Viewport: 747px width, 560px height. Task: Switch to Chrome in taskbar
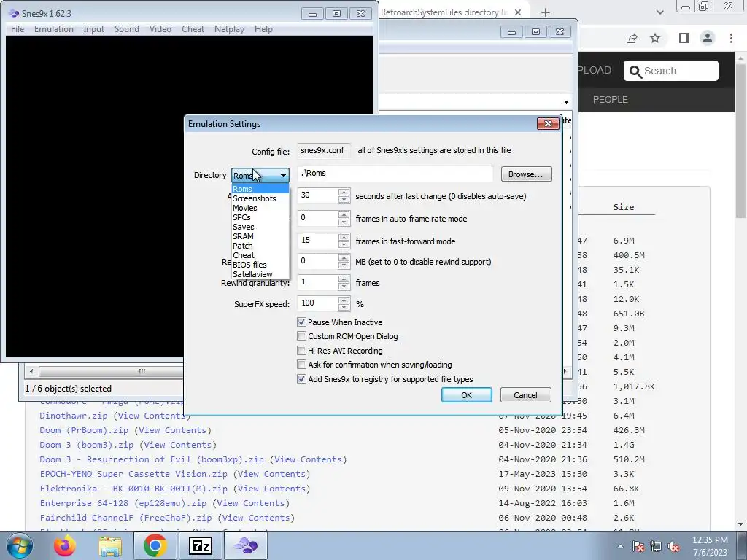pos(155,545)
